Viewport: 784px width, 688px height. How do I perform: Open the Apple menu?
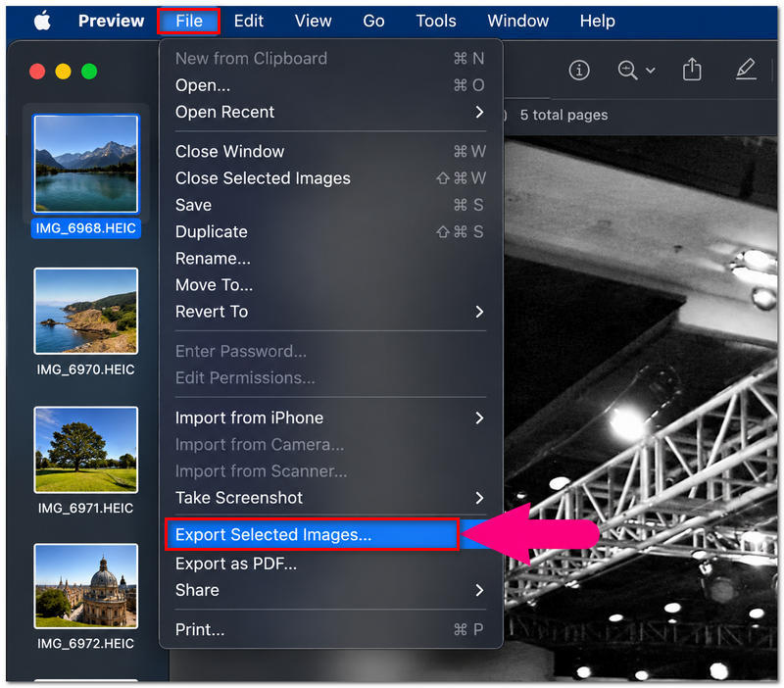pos(42,21)
